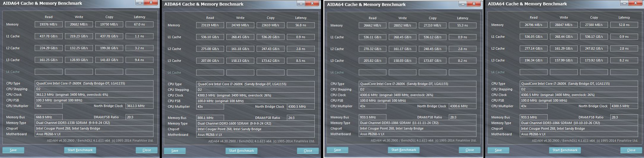Click the 224.29 GB/s L2 read field
The height and width of the screenshot is (158, 644).
(49, 48)
